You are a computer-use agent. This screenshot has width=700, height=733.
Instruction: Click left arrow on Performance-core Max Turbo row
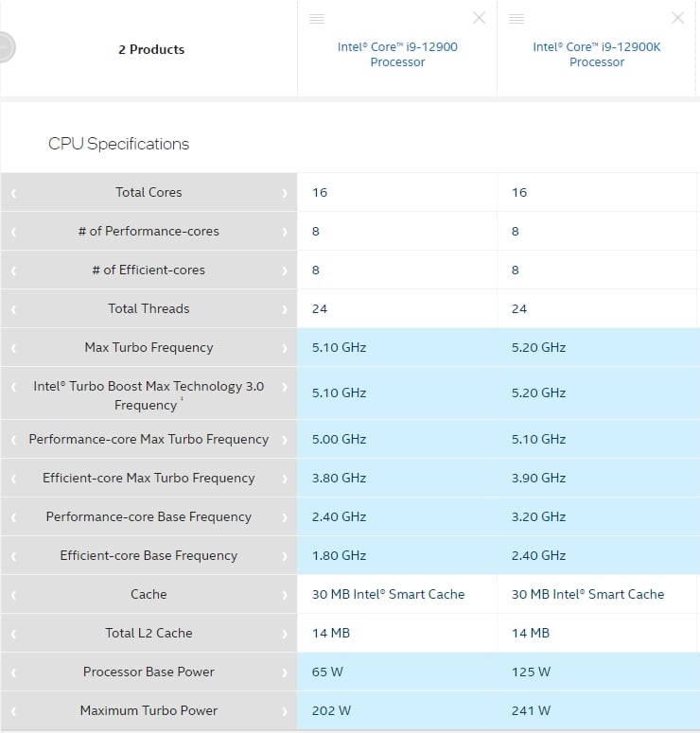coord(13,440)
